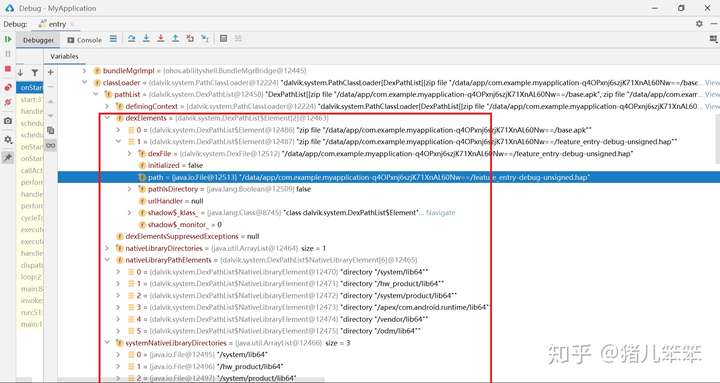This screenshot has height=383, width=720.
Task: Hide the Debug tool window dash icon
Action: [x=714, y=23]
